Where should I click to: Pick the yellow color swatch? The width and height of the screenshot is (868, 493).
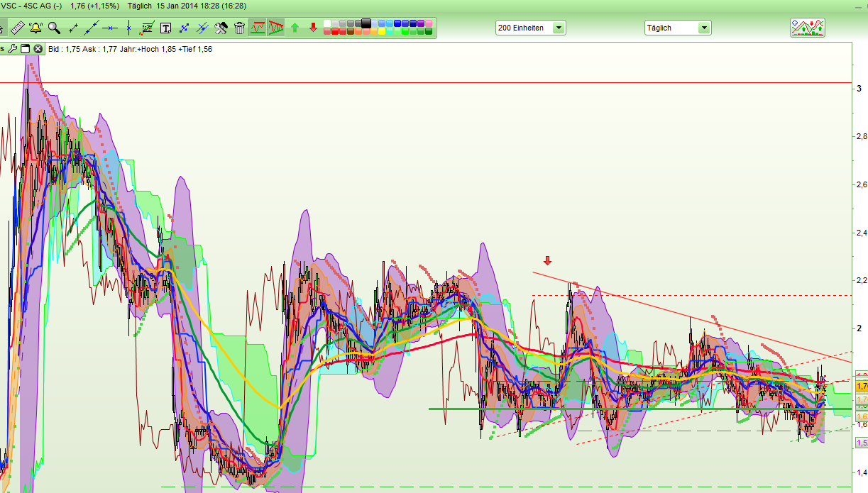(382, 32)
